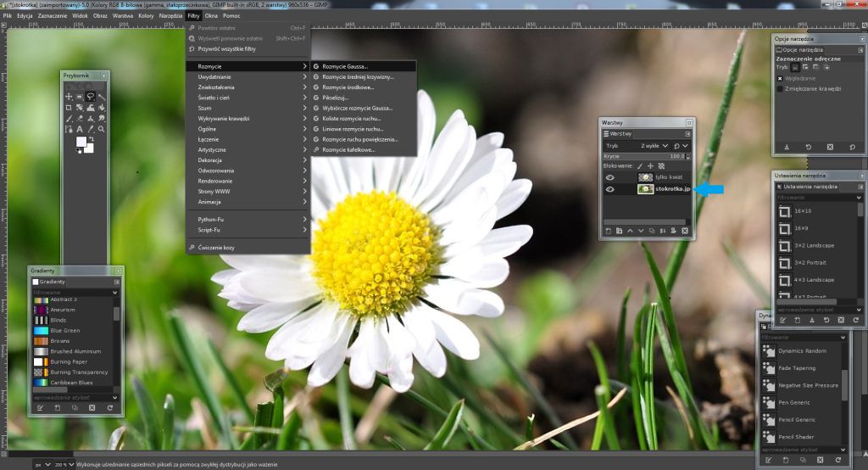This screenshot has width=868, height=470.
Task: Choose the replace selection mode in Tryb
Action: (795, 67)
